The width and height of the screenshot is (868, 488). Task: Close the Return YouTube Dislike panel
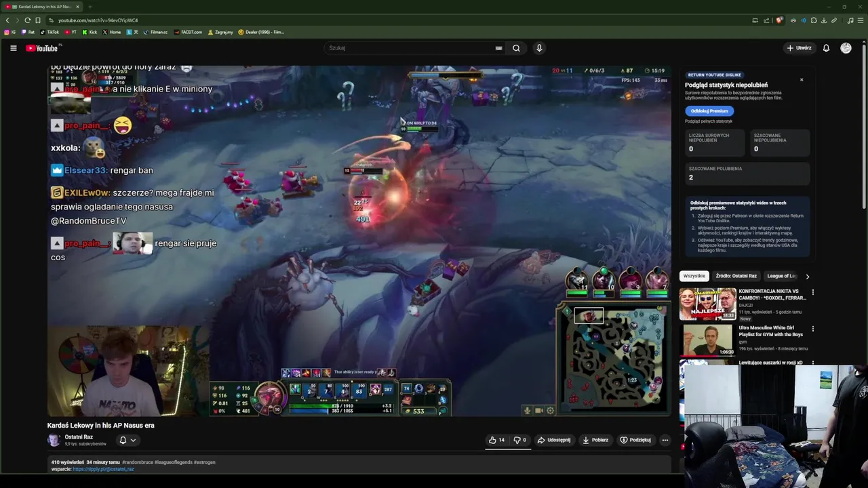click(802, 79)
